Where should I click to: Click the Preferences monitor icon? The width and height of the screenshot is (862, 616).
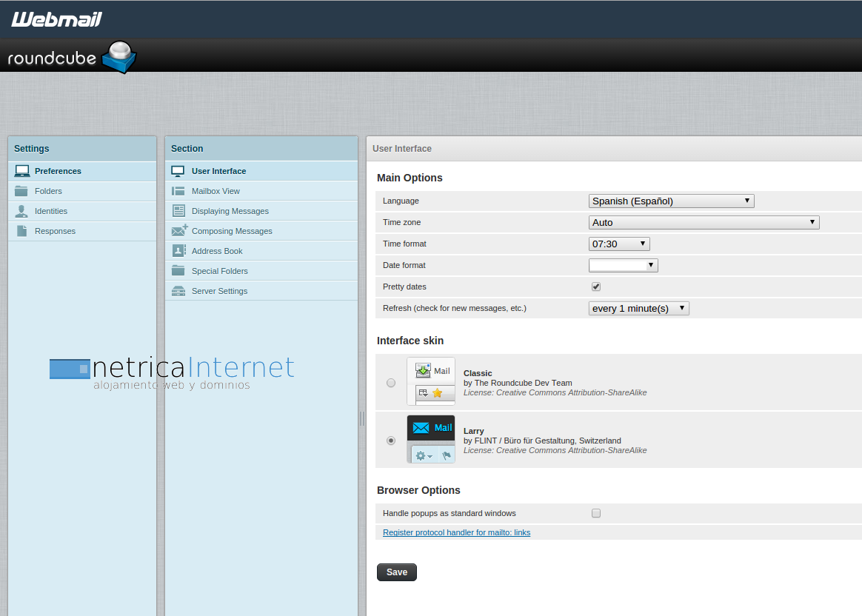[x=22, y=171]
